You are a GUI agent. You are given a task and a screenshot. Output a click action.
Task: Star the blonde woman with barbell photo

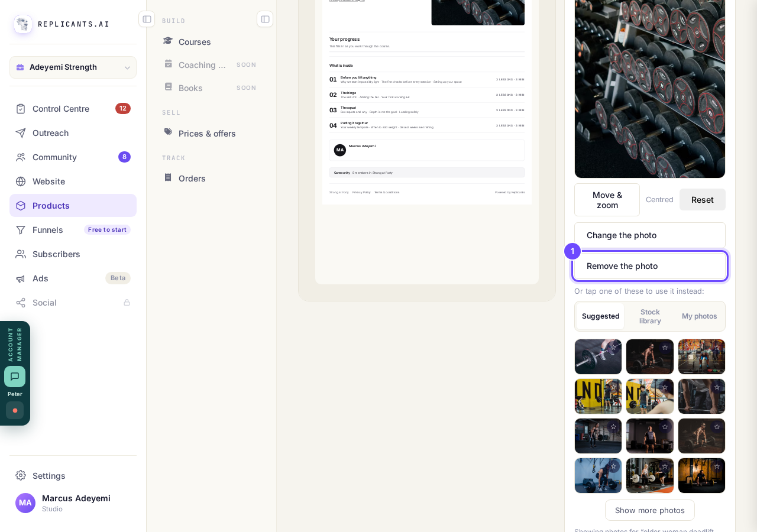coord(665,466)
